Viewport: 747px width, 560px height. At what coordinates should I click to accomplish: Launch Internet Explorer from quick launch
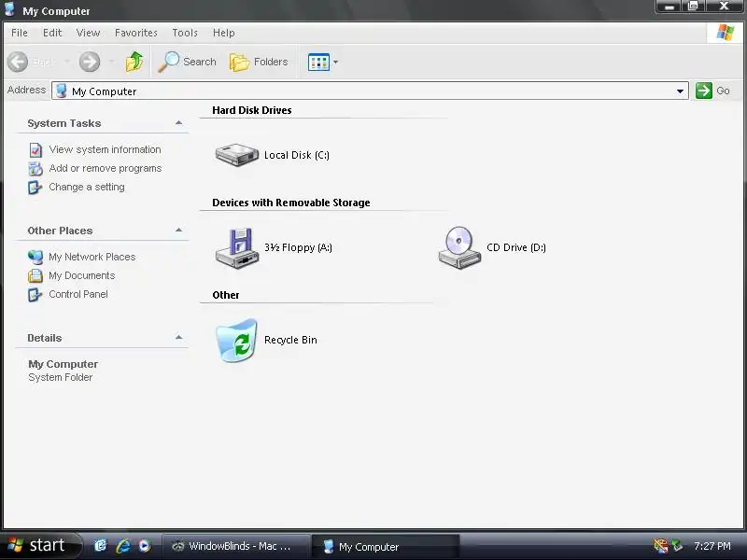[x=123, y=546]
